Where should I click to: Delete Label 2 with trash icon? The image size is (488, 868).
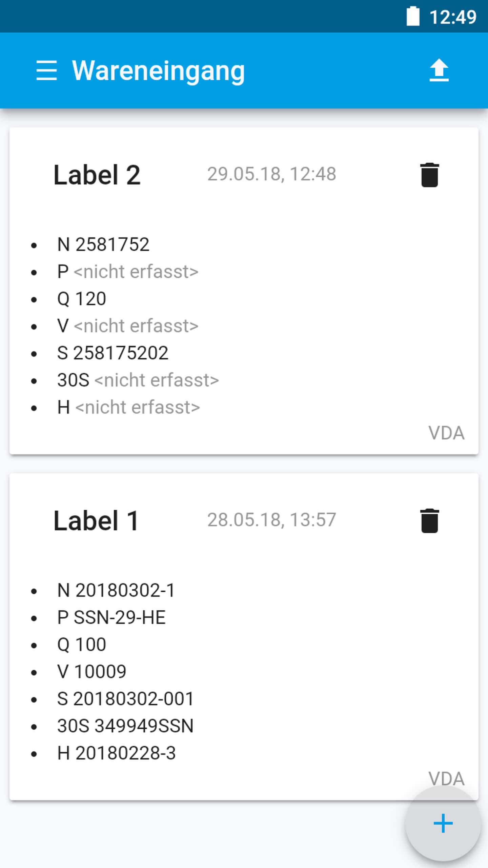tap(429, 175)
